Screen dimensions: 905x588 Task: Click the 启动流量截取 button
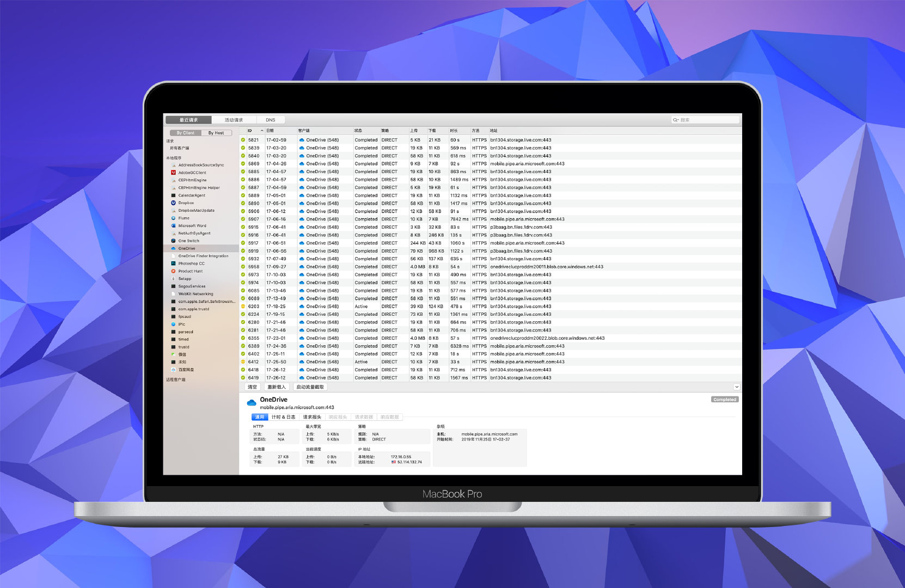tap(310, 387)
